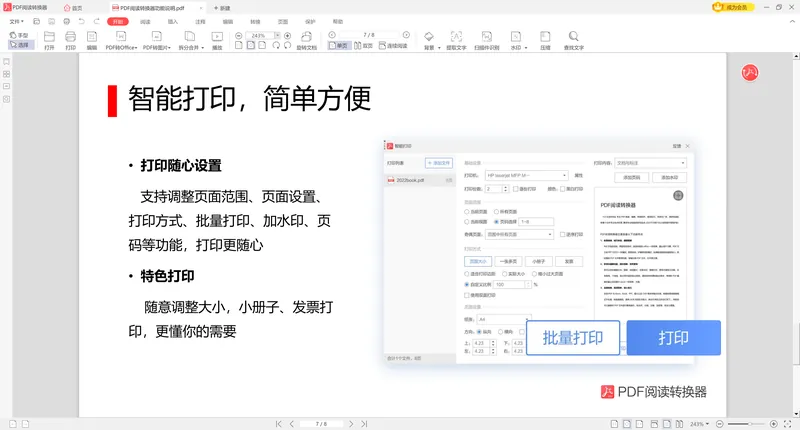Select the 页面 (Page) ribbon tab
Viewport: 800px width, 430px height.
click(x=283, y=21)
